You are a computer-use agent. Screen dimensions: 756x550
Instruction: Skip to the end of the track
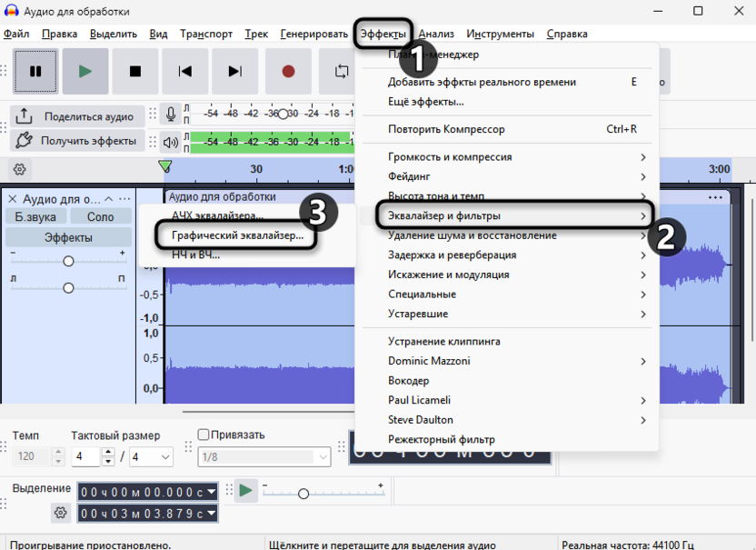235,71
